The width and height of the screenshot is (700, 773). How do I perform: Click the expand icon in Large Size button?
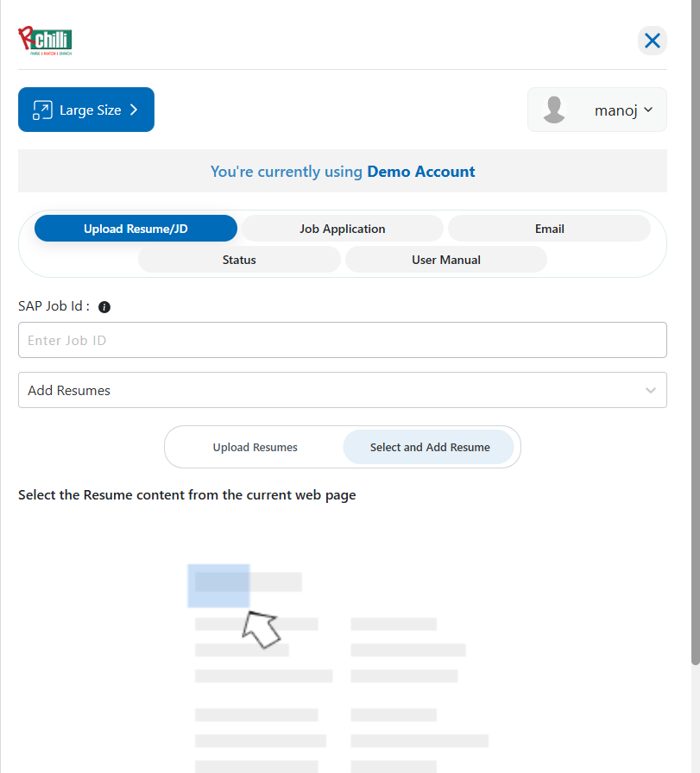41,110
